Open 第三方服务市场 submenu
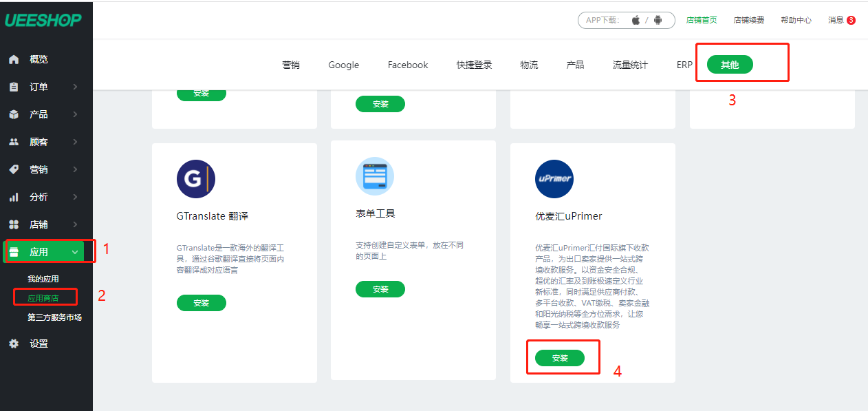Screen dimensions: 868x411 pos(55,317)
